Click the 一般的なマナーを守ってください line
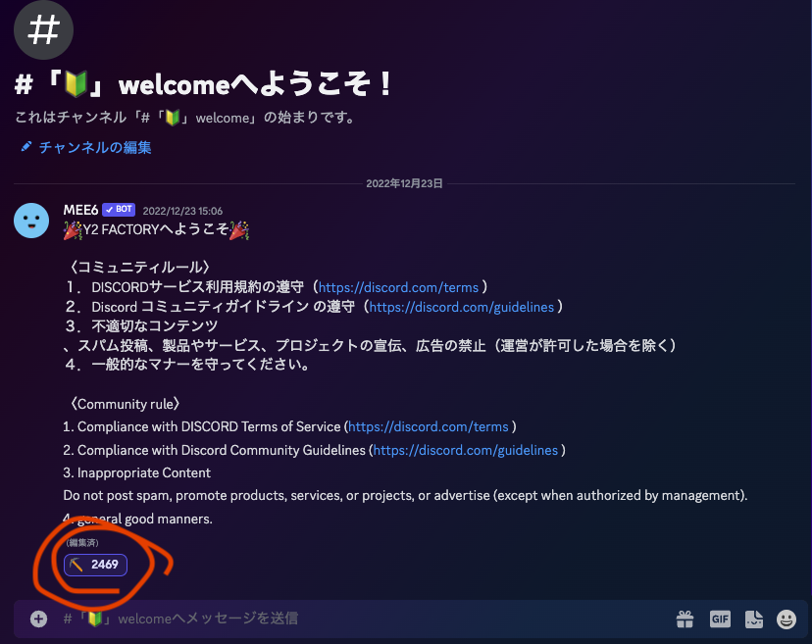The height and width of the screenshot is (644, 812). [x=187, y=365]
